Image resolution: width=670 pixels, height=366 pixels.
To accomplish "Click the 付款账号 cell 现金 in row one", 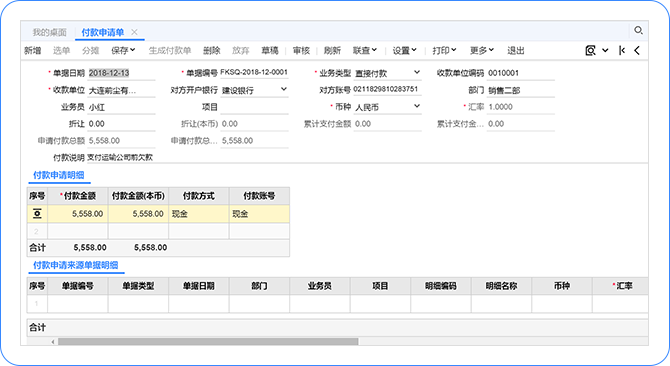I will point(259,214).
